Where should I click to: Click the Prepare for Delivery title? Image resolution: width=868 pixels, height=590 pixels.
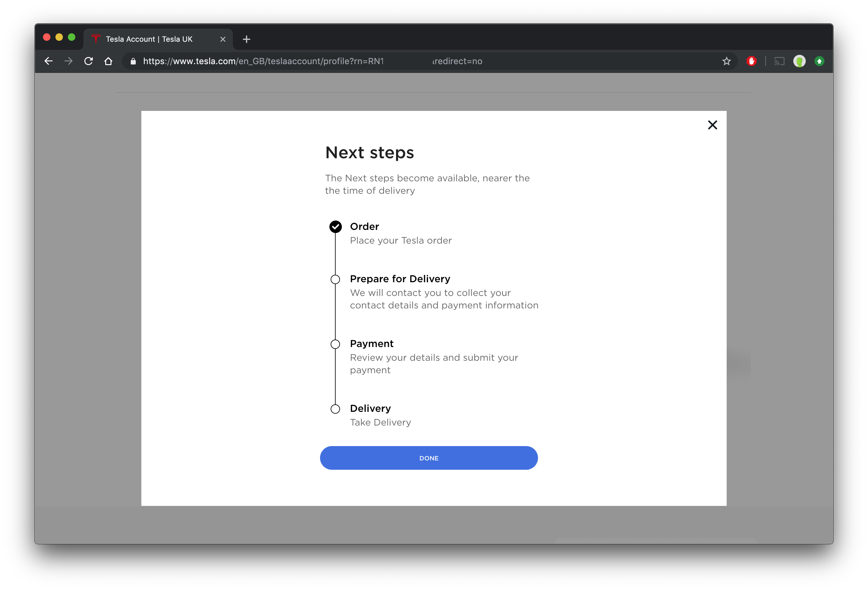click(x=400, y=279)
